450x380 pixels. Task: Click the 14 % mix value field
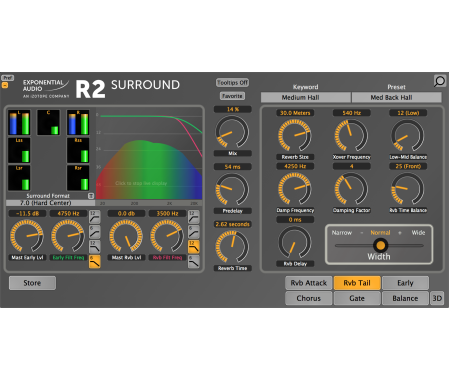(x=232, y=109)
